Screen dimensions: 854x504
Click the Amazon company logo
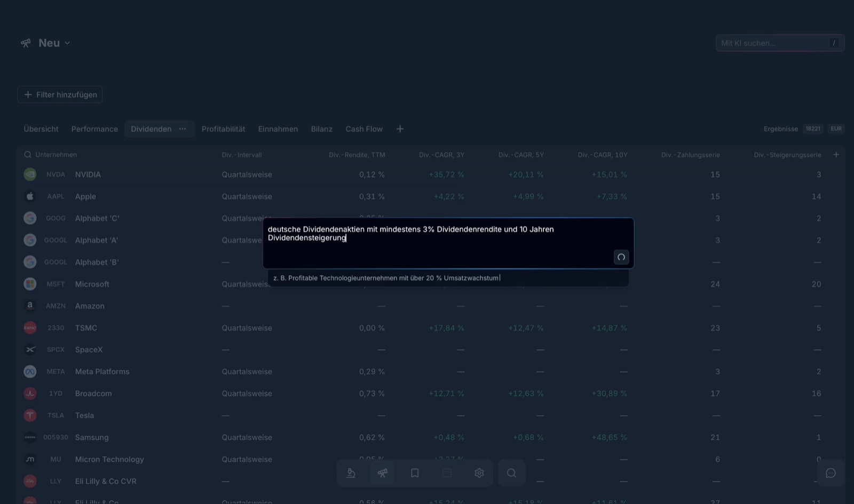[30, 306]
